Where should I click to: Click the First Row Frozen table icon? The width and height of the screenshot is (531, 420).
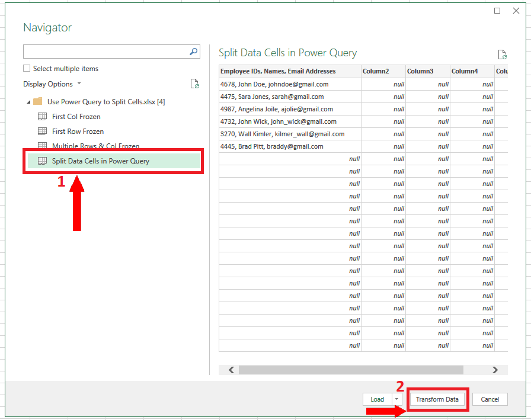click(x=42, y=132)
